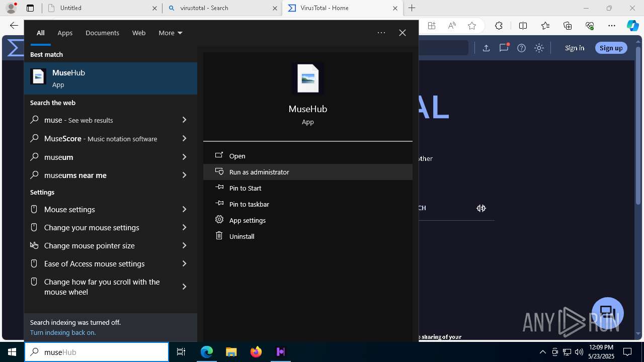
Task: Open VirusTotal notifications chat icon
Action: [x=504, y=48]
